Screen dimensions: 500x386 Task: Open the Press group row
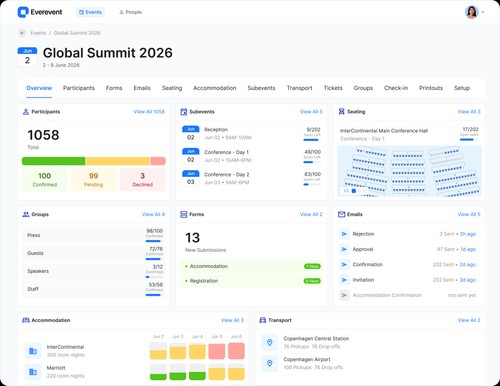tap(94, 235)
